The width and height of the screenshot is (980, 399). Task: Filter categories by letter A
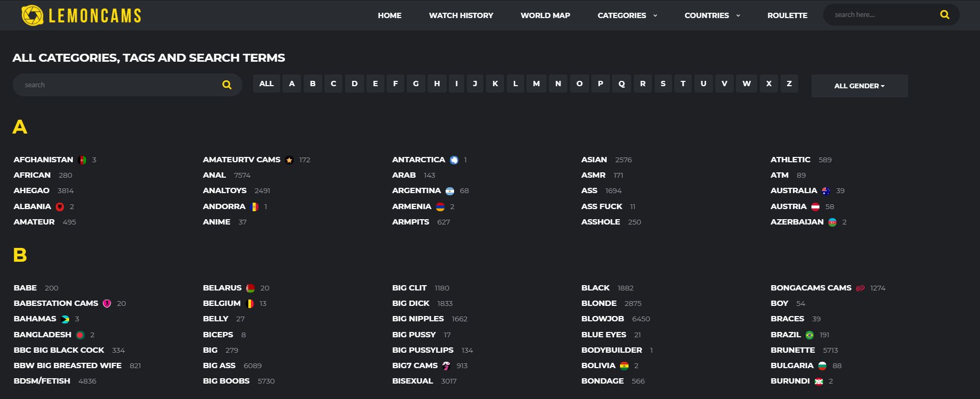pos(292,84)
